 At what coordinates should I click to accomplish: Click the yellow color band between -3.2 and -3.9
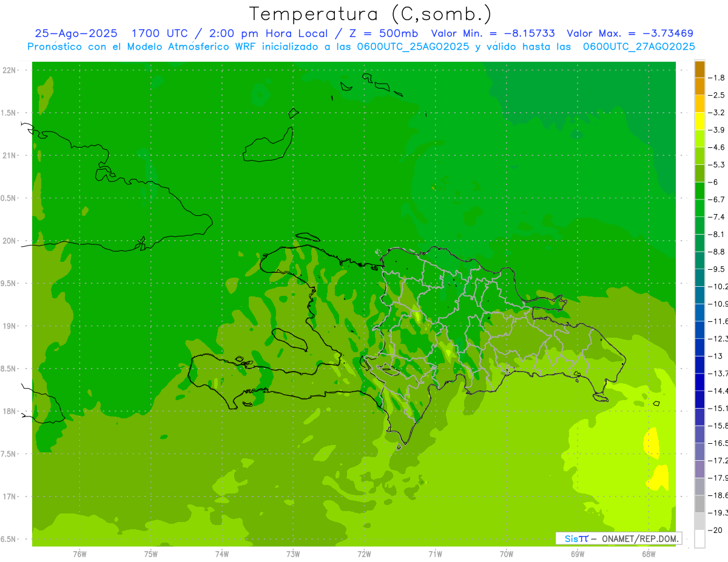point(699,121)
